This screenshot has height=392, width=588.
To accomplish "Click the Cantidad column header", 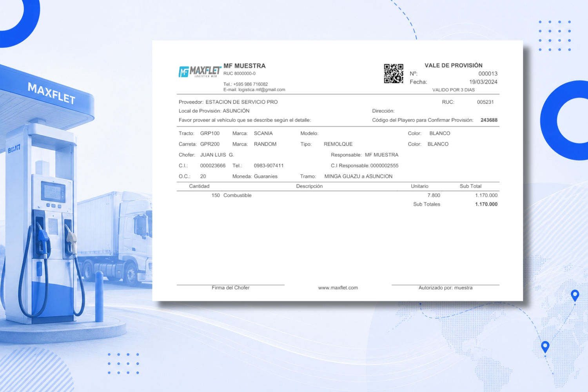I will click(199, 186).
